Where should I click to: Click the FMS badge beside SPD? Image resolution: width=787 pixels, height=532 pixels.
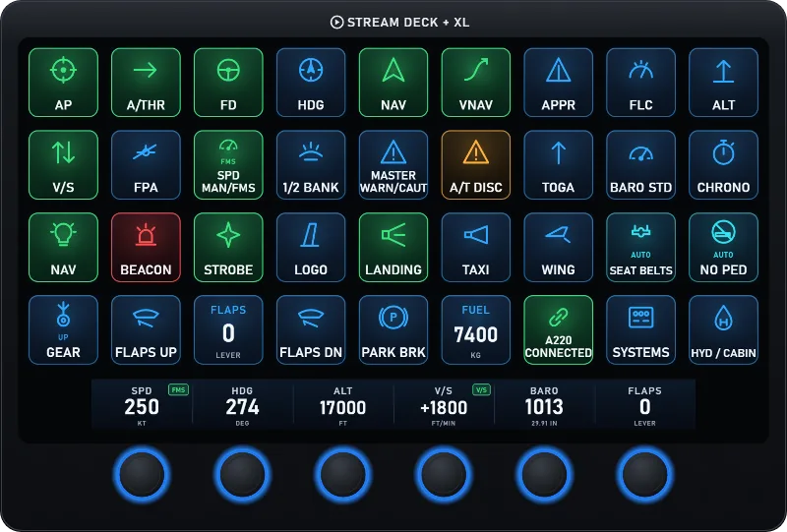(178, 389)
